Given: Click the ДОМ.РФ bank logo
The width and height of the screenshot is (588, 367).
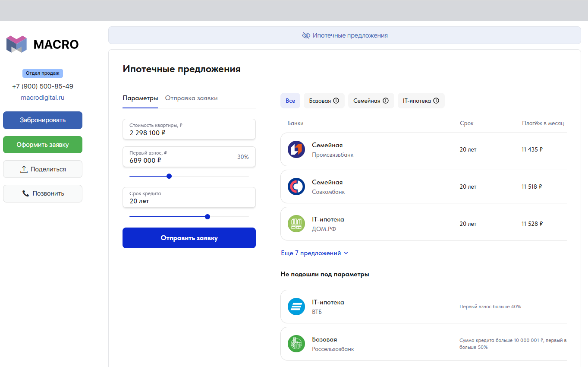Looking at the screenshot, I should (x=296, y=224).
